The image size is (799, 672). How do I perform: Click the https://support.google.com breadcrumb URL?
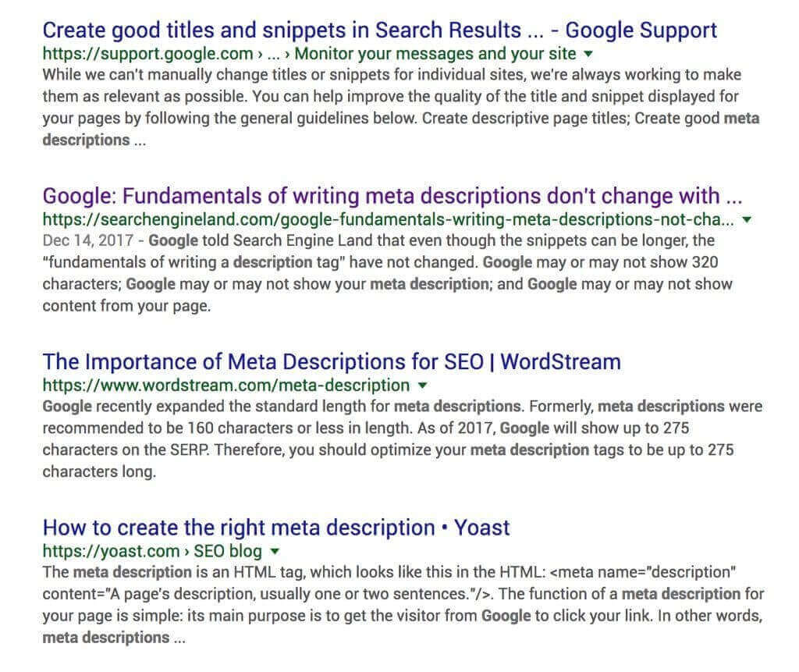click(x=147, y=54)
